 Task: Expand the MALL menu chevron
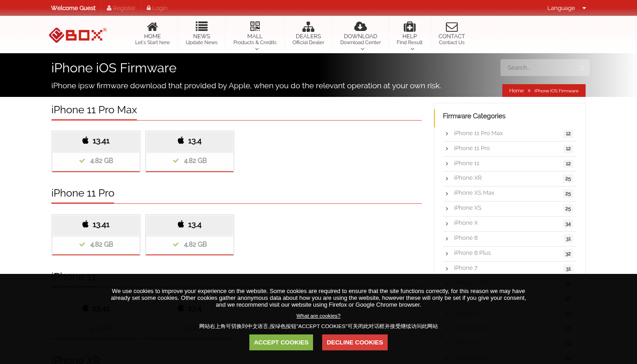pyautogui.click(x=257, y=49)
